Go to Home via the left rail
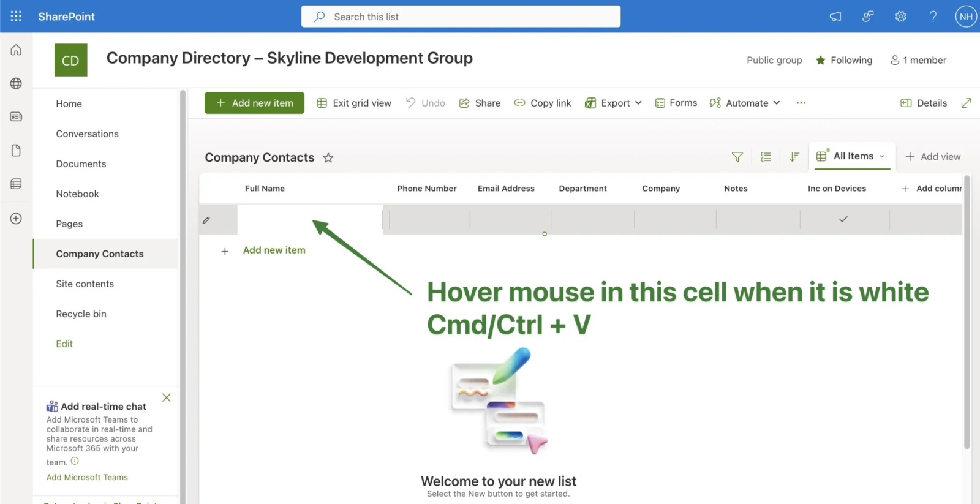The image size is (980, 504). click(16, 50)
